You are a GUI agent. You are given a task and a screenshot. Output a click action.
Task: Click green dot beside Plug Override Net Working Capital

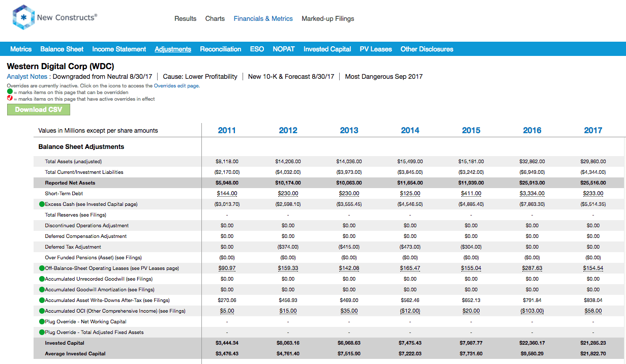42,322
